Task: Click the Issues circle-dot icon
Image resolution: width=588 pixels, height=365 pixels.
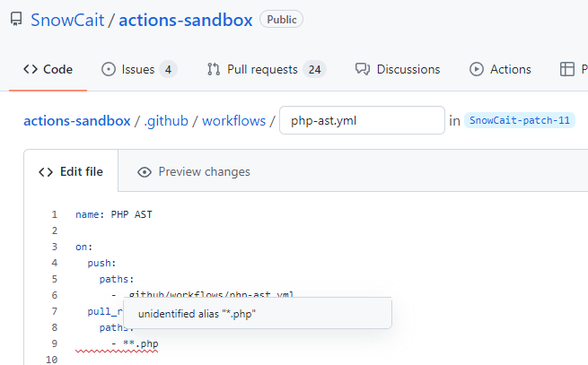Action: (x=109, y=69)
